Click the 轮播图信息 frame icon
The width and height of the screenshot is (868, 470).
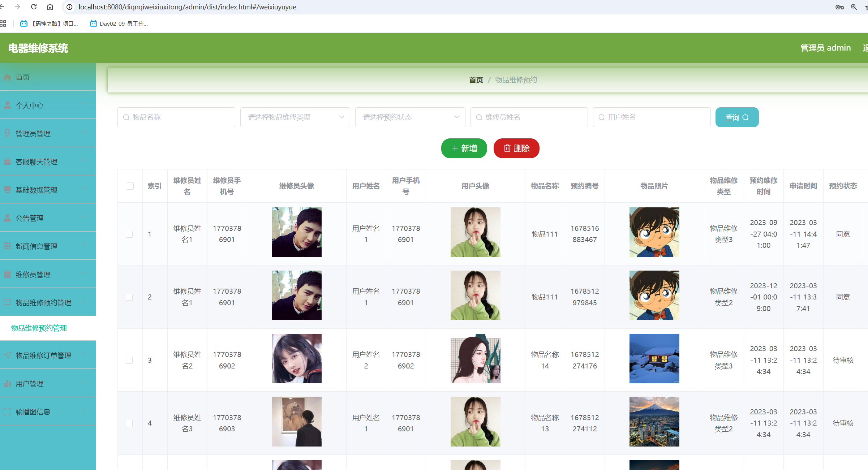click(8, 411)
